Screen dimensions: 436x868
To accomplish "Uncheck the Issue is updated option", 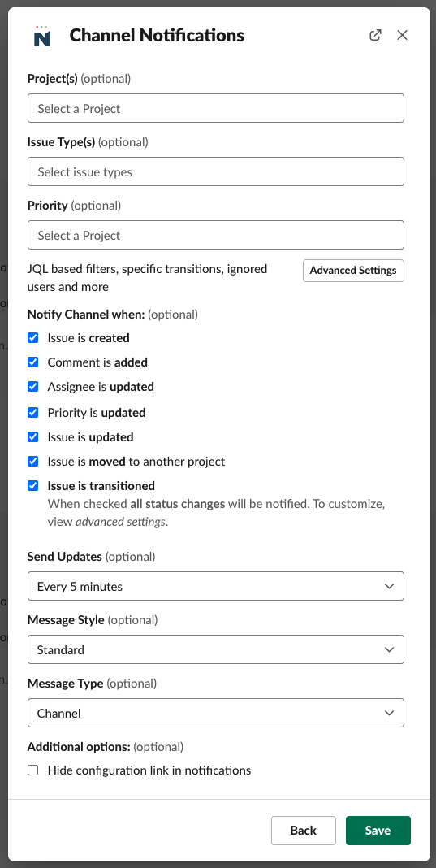I will pos(33,436).
